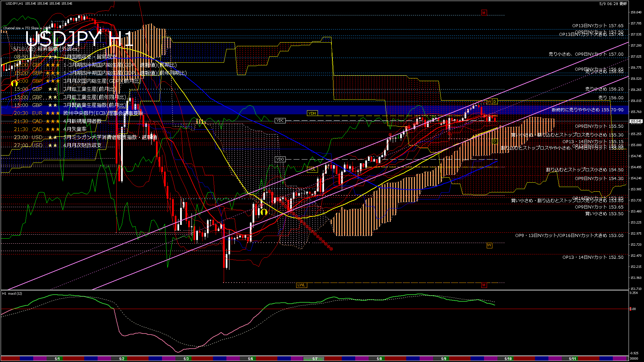The width and height of the screenshot is (644, 362).
Task: Click the 買い小さめ 153.50 order label
Action: 604,214
